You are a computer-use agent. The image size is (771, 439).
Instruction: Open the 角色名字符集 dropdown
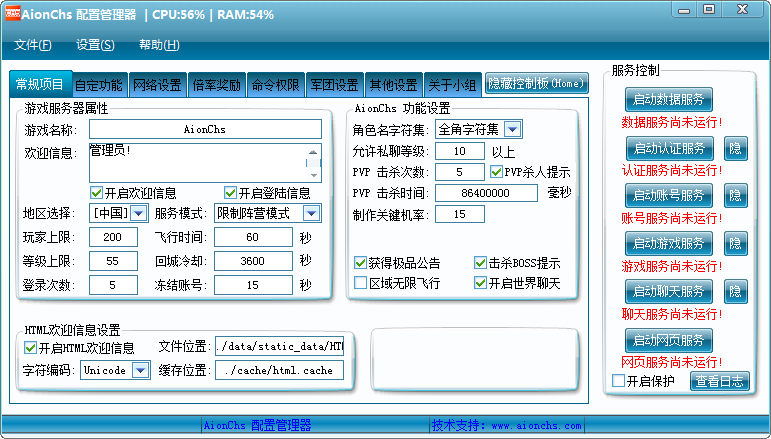pos(512,129)
